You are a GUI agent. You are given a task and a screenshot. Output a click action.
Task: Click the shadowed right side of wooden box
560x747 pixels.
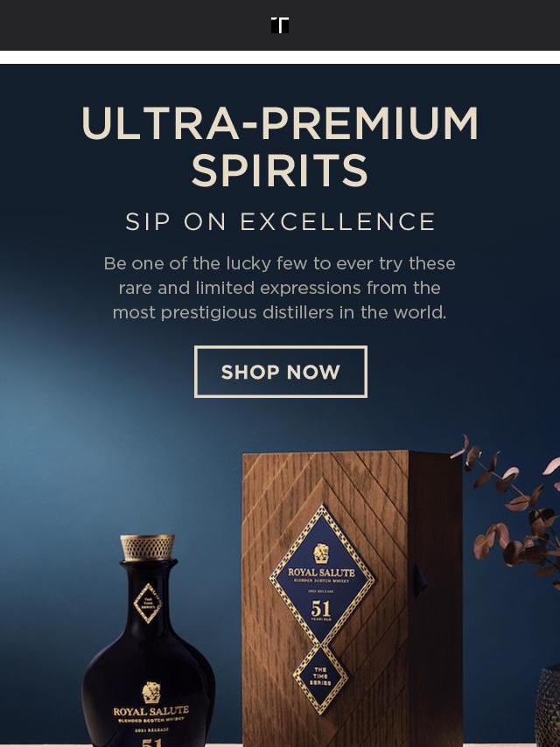(x=436, y=598)
